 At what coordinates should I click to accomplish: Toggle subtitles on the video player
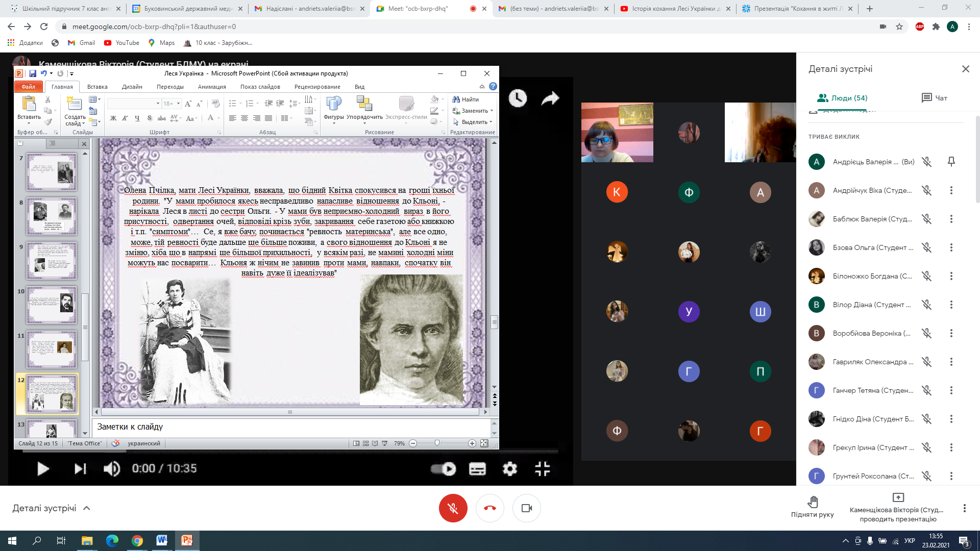click(x=477, y=468)
